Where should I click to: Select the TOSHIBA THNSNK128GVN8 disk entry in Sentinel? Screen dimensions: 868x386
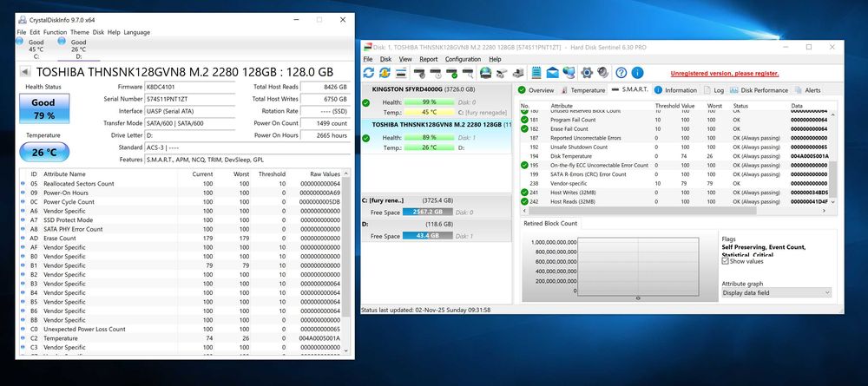tap(436, 136)
